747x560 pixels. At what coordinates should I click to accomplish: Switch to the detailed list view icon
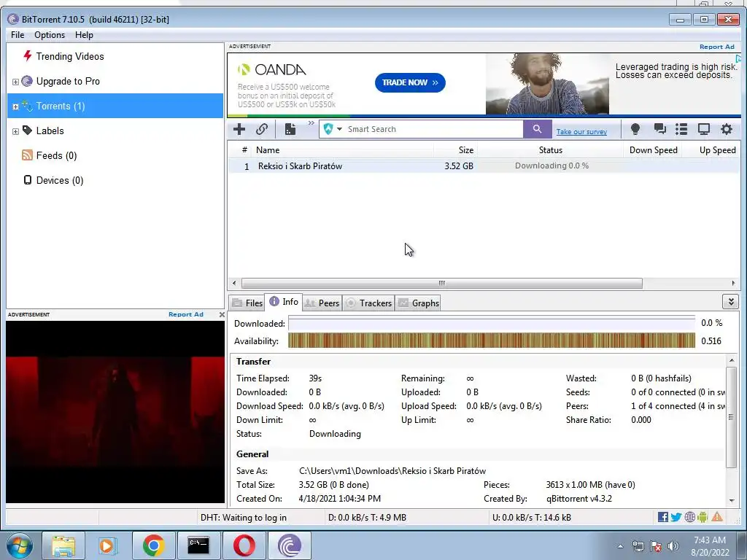[681, 129]
